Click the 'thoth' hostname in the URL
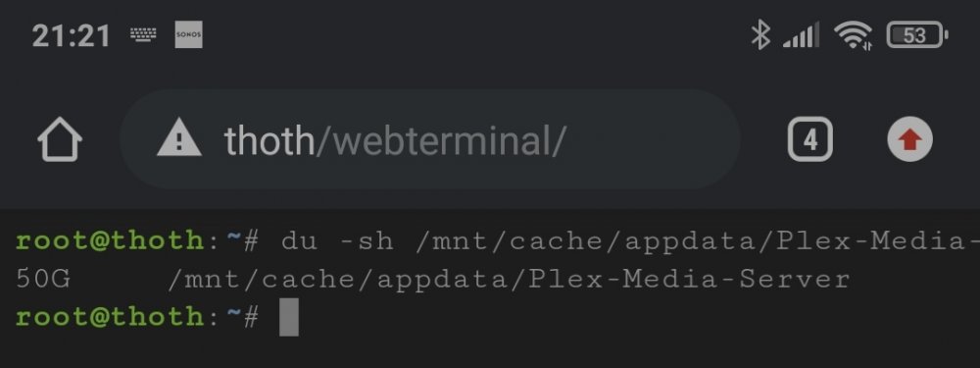 coord(269,140)
